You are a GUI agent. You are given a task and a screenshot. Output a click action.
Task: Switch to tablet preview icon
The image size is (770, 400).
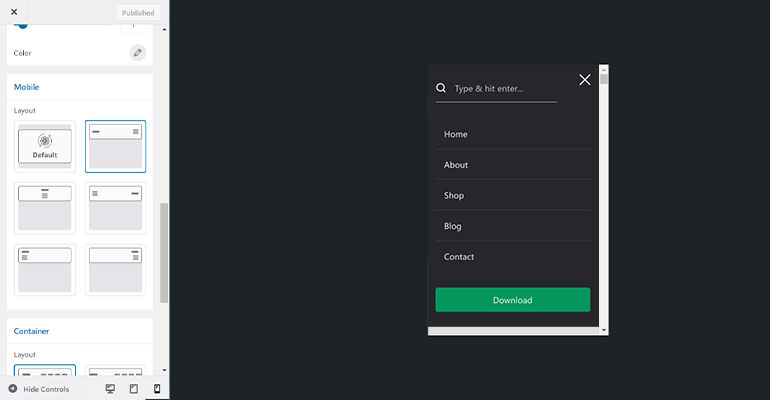click(133, 389)
